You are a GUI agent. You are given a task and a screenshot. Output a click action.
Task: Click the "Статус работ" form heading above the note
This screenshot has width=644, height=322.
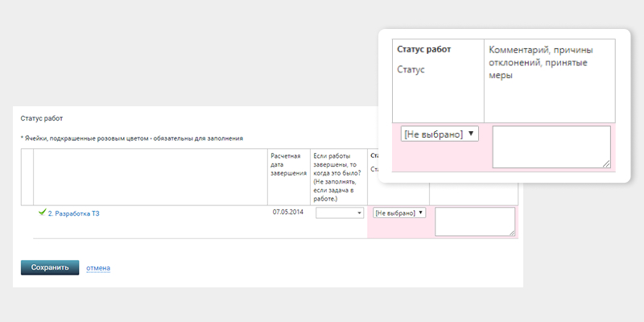click(42, 118)
